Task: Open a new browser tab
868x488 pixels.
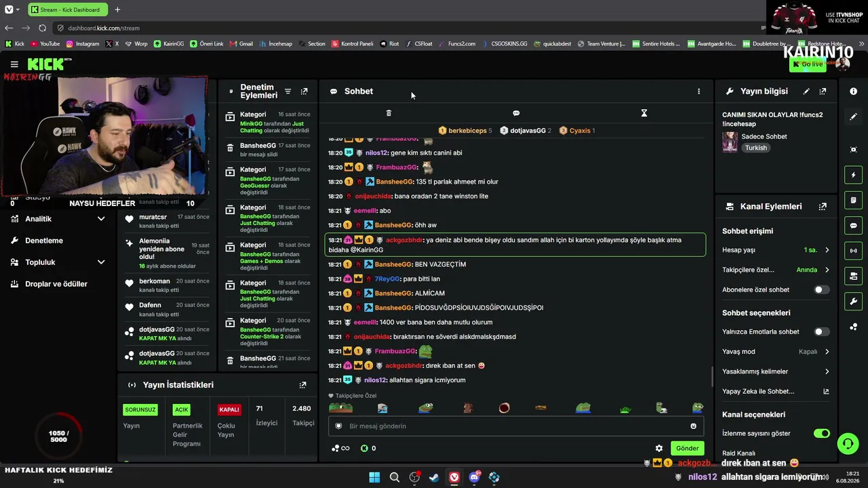Action: coord(117,9)
